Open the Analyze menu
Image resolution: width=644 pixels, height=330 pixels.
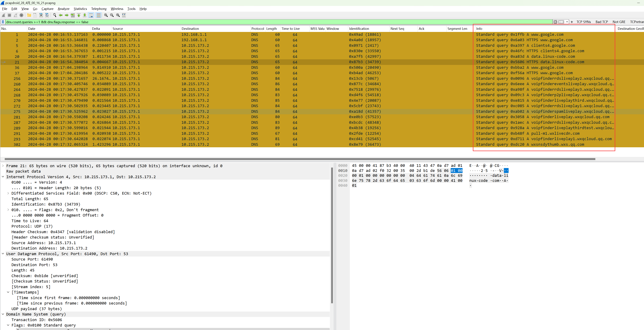click(63, 9)
